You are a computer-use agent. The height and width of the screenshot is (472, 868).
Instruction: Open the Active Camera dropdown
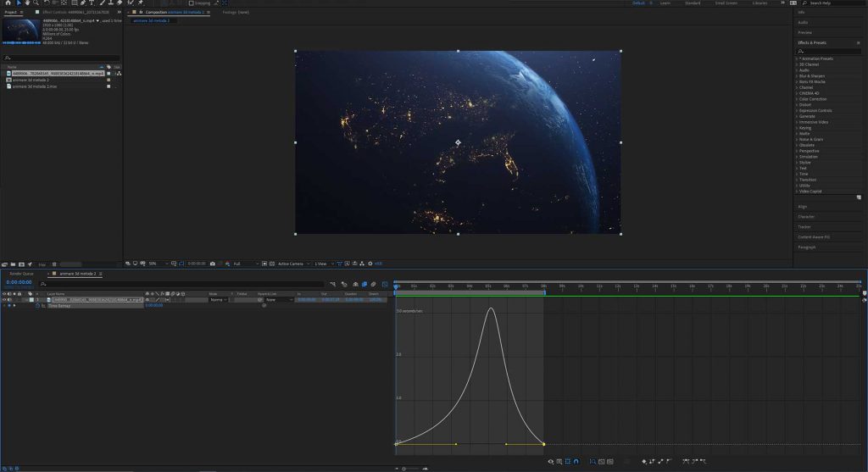[x=293, y=264]
